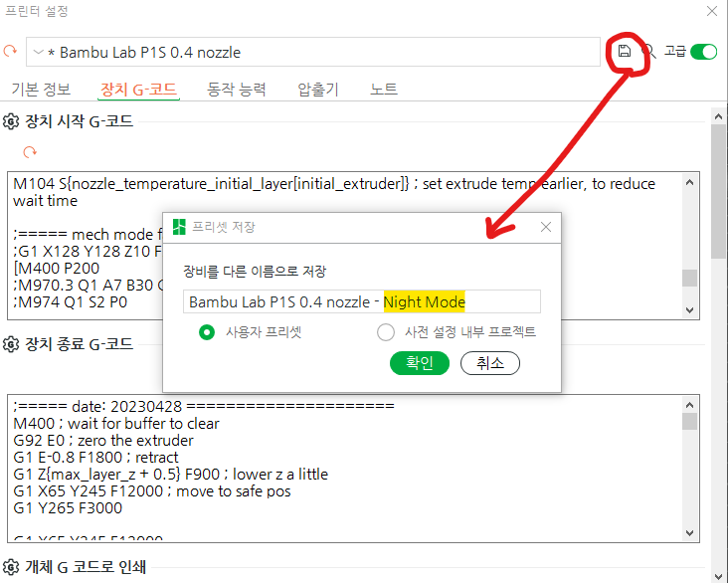Image resolution: width=728 pixels, height=583 pixels.
Task: Click the orange revert icon under 장치 시작 G-코드
Action: [x=30, y=152]
